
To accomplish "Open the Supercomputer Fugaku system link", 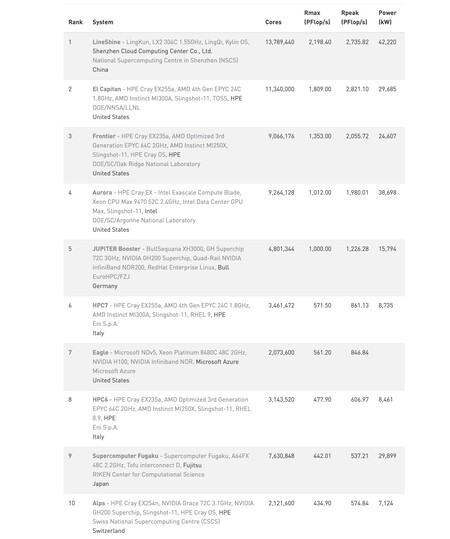I will (x=125, y=456).
